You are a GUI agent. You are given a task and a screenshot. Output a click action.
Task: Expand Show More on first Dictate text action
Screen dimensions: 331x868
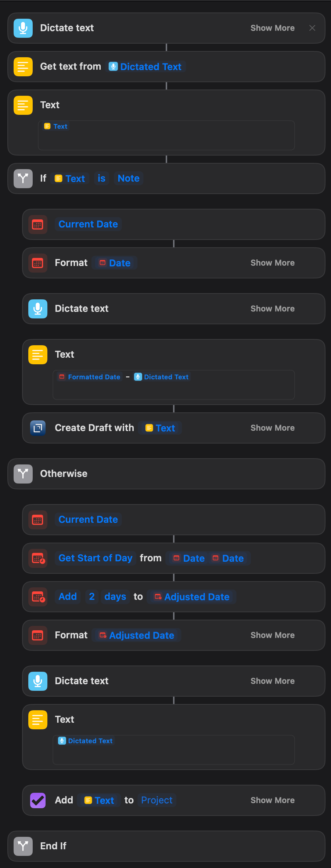click(x=273, y=28)
